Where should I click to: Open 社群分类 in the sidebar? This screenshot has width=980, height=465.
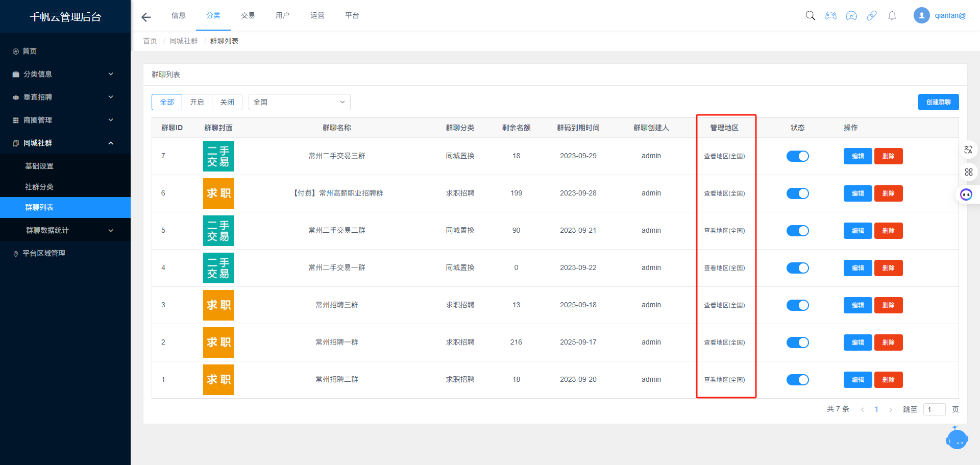(39, 187)
